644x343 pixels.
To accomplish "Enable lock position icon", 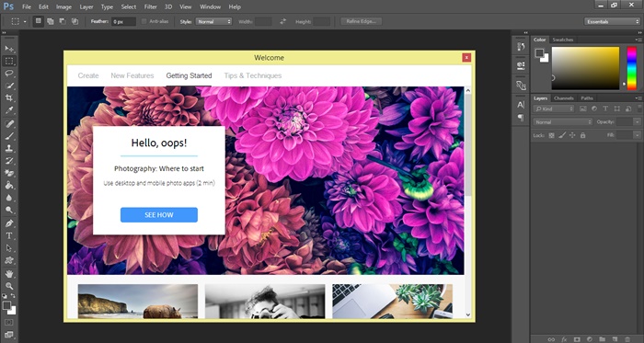I will point(572,135).
